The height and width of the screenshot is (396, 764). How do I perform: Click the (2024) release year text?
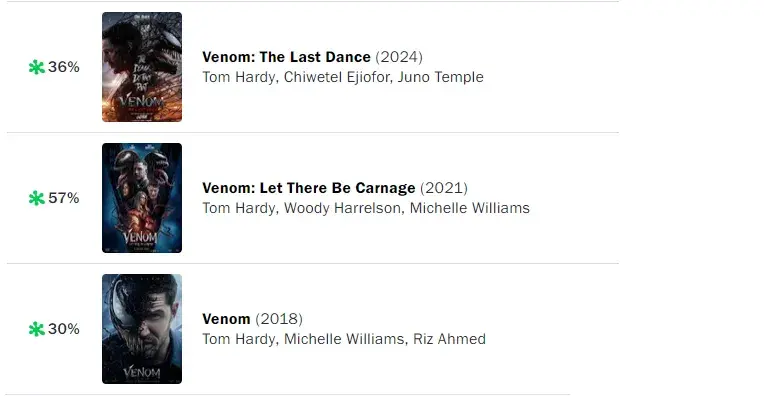click(x=399, y=57)
